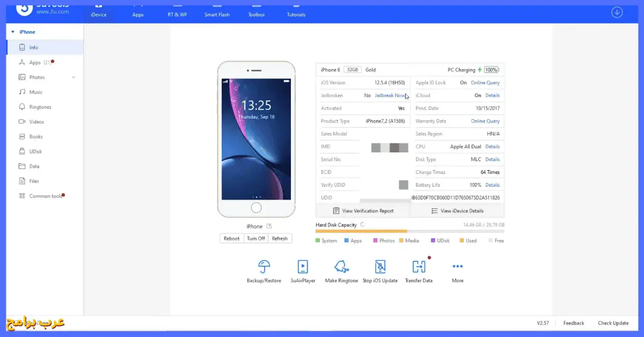Click the edit device name pencil icon
The width and height of the screenshot is (644, 337).
[269, 226]
